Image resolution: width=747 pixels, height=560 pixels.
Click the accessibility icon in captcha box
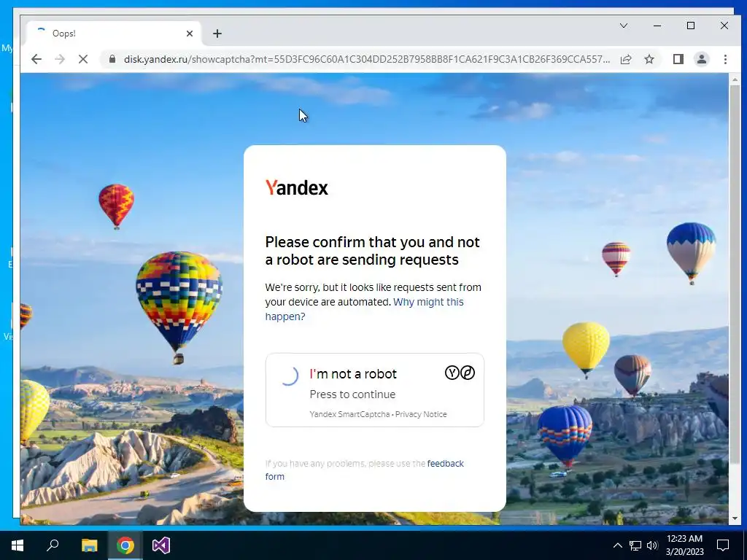[468, 373]
